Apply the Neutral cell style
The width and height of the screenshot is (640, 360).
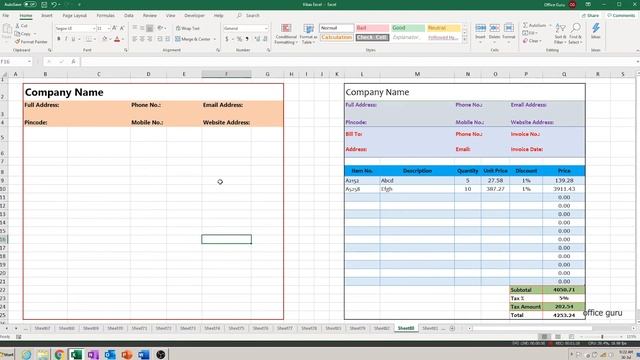444,28
